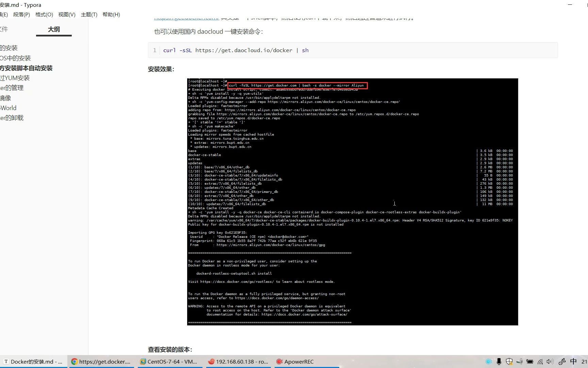Viewport: 588px width, 368px height.
Task: Click the microphone tray icon
Action: click(499, 362)
